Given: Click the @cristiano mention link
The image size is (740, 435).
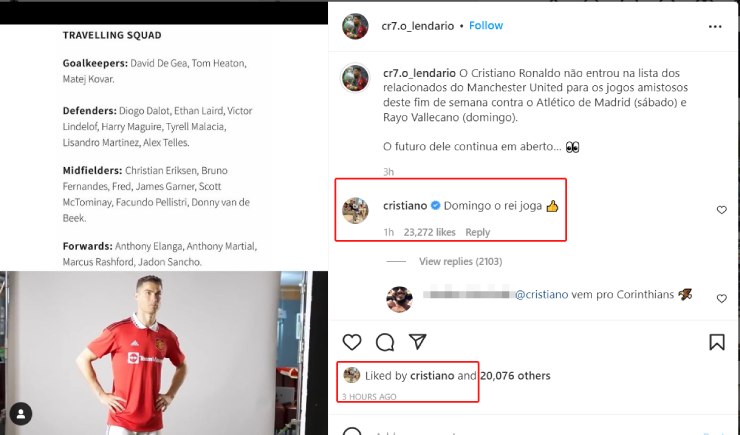Looking at the screenshot, I should (541, 294).
